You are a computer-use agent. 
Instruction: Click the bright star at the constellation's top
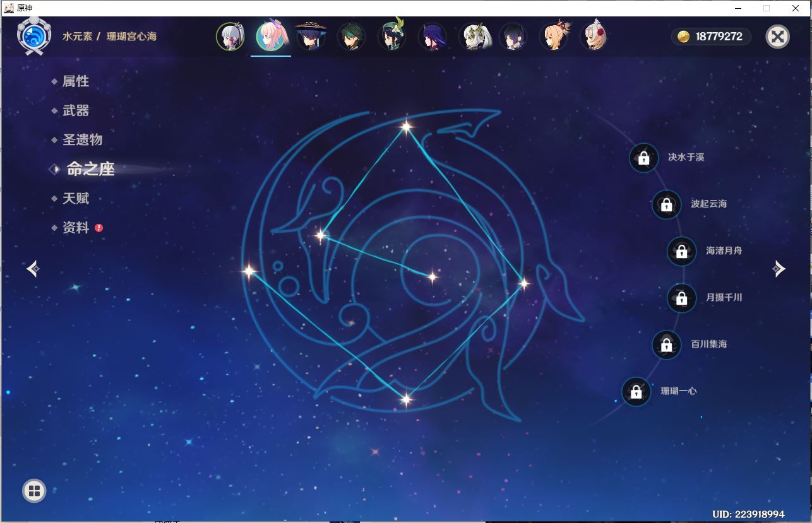pos(405,126)
